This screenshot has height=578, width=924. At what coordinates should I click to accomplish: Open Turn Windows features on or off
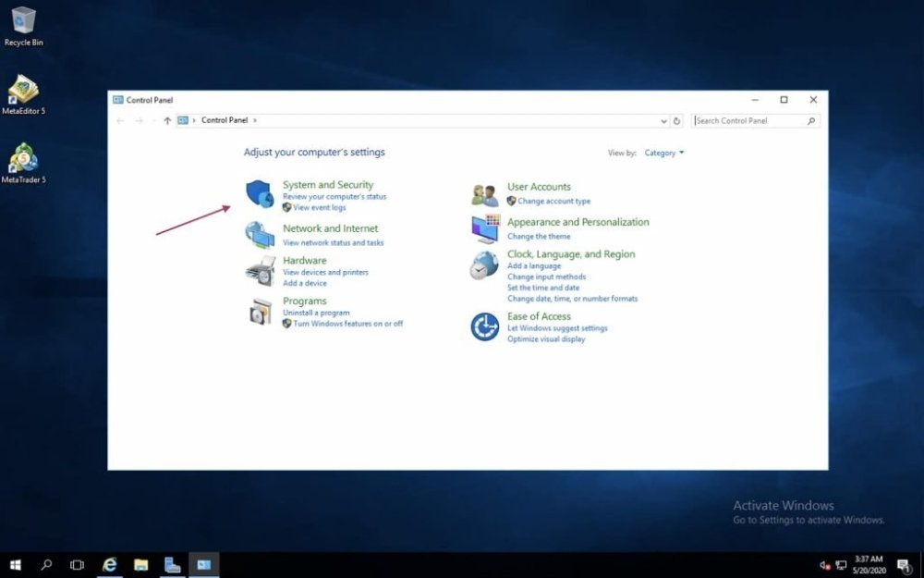[x=348, y=324]
